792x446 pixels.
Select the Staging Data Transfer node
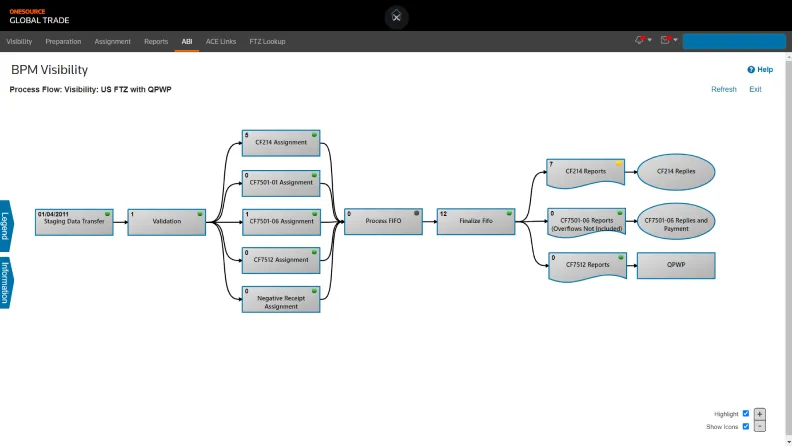[x=74, y=221]
